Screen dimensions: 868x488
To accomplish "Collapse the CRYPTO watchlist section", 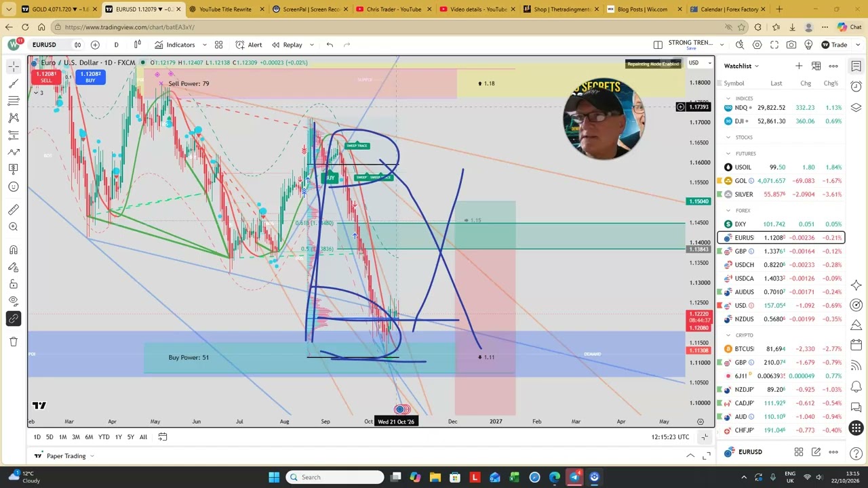I will click(x=728, y=335).
